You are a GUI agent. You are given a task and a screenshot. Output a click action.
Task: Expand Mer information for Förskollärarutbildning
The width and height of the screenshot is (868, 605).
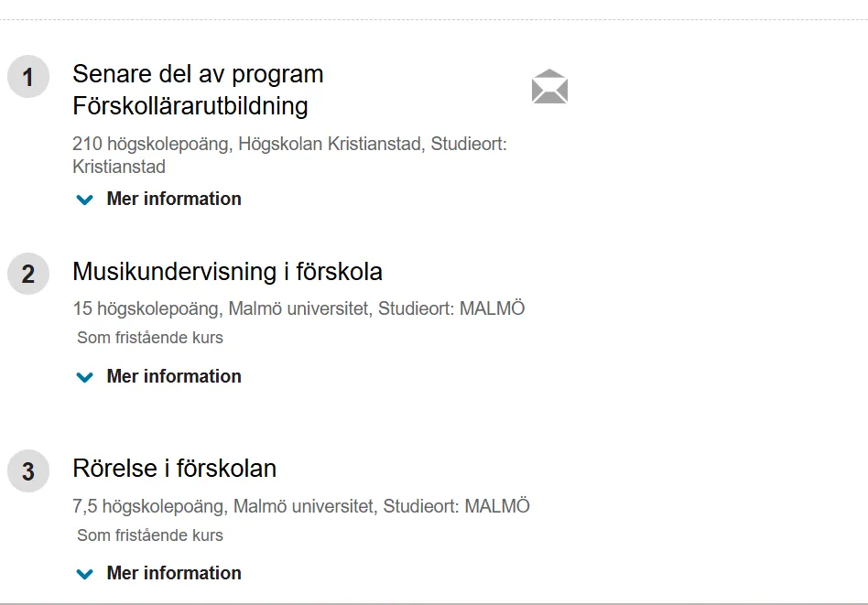(174, 199)
